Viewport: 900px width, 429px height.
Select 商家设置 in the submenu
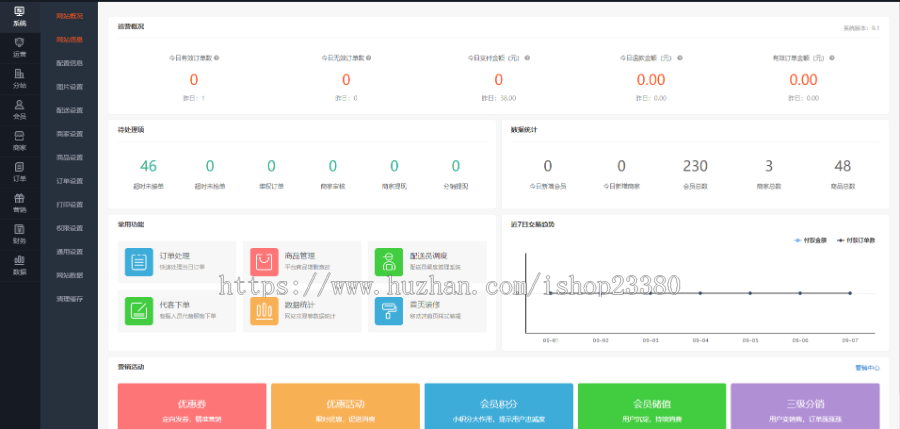(69, 134)
